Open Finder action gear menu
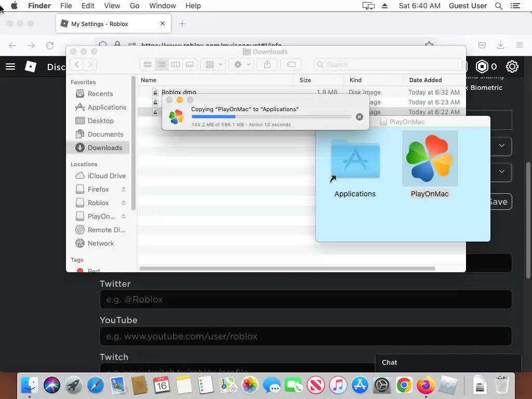 click(241, 64)
